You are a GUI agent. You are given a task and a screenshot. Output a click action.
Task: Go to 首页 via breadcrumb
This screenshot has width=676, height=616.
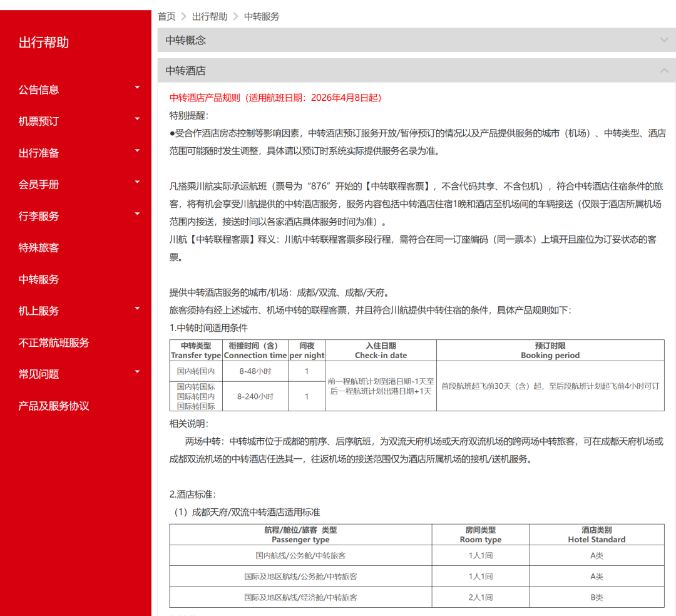pyautogui.click(x=167, y=16)
